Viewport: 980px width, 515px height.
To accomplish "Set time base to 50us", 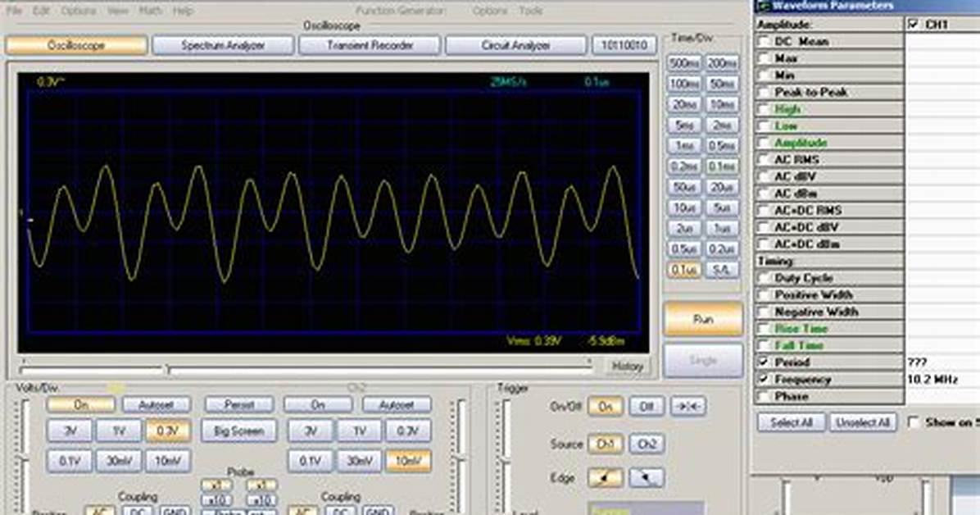I will point(683,187).
